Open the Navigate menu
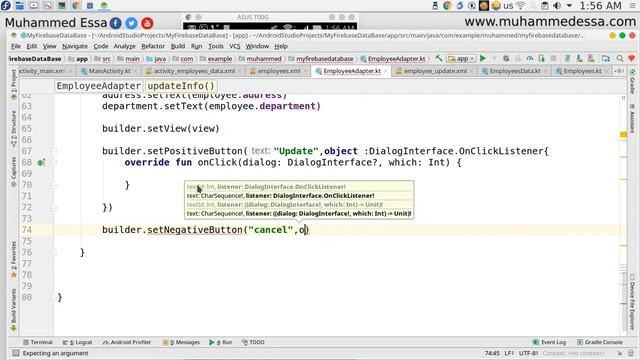 pyautogui.click(x=75, y=46)
